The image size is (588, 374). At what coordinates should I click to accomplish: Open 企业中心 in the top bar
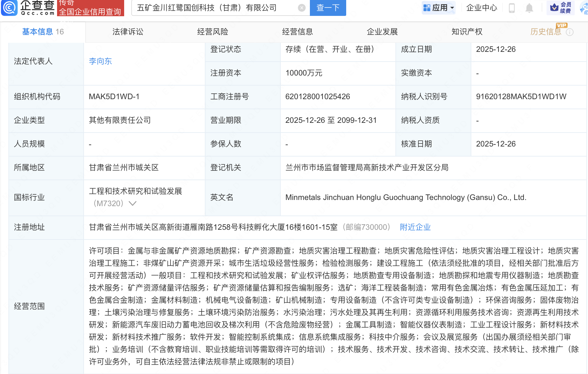[481, 8]
